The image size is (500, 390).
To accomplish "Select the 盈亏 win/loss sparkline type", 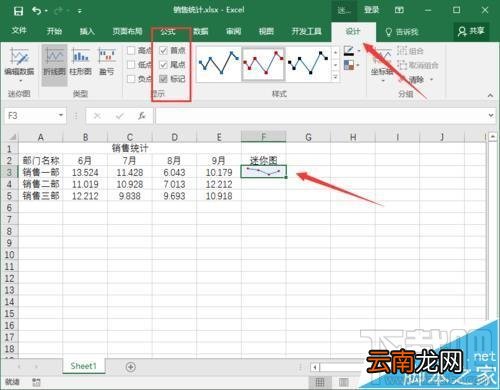I will [x=107, y=62].
